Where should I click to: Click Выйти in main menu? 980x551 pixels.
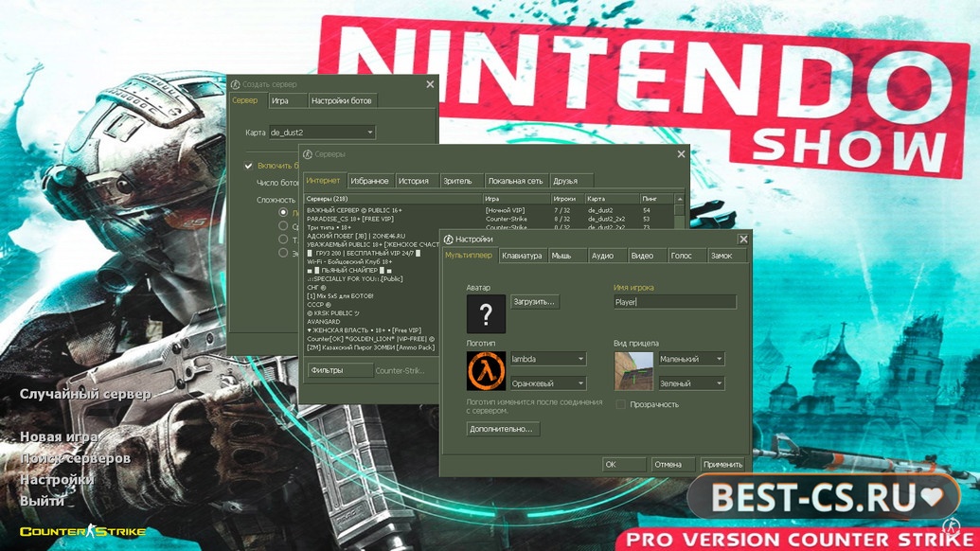pyautogui.click(x=42, y=501)
